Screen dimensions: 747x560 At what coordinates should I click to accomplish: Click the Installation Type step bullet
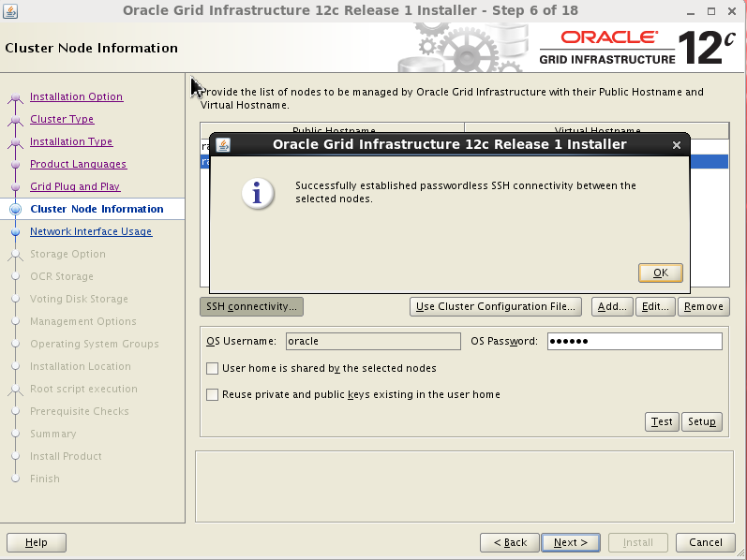pyautogui.click(x=15, y=142)
